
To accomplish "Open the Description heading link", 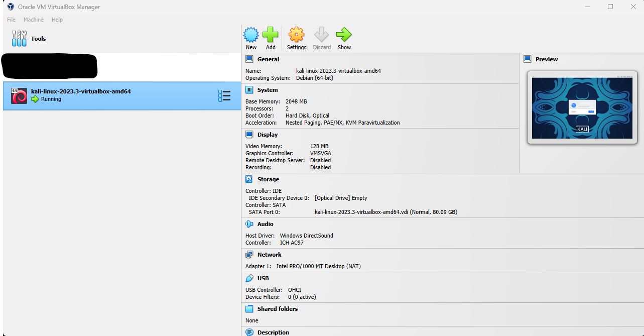I will [273, 332].
